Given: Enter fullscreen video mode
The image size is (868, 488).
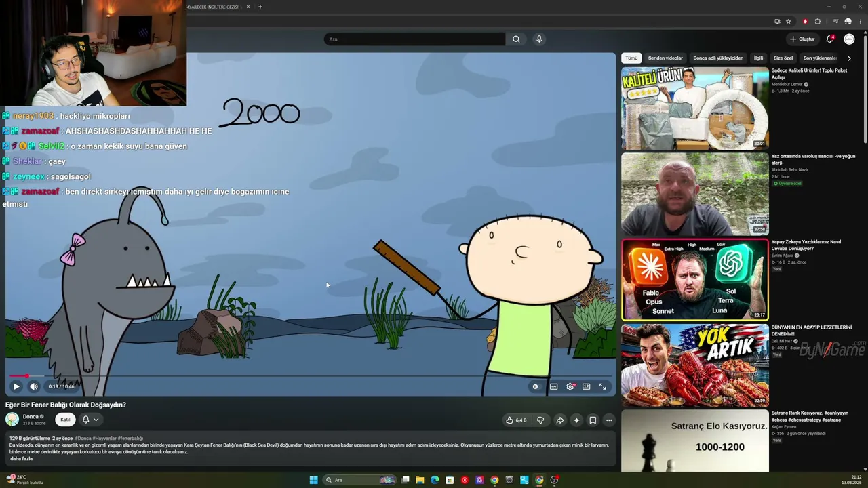Looking at the screenshot, I should tap(602, 386).
